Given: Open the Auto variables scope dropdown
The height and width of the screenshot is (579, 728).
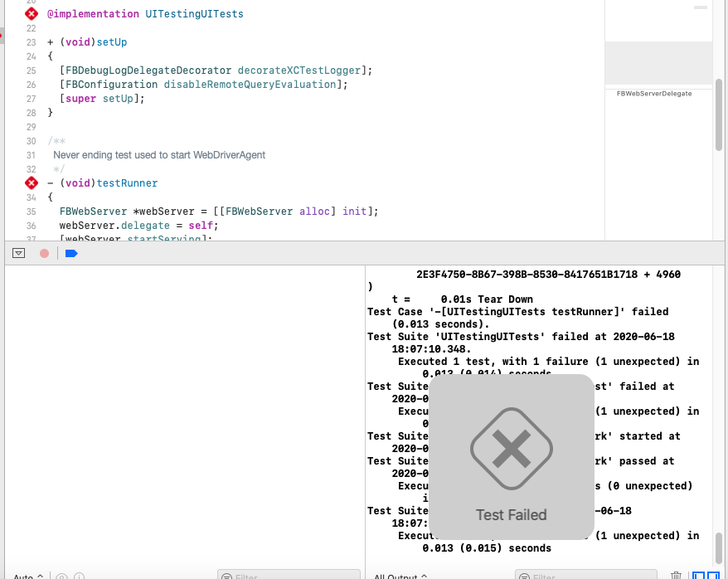Looking at the screenshot, I should tap(28, 577).
